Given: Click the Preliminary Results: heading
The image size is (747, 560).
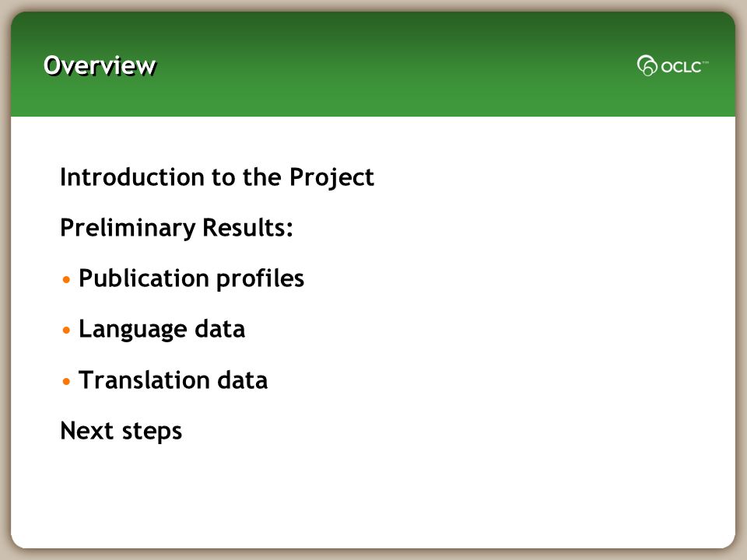Looking at the screenshot, I should click(177, 228).
